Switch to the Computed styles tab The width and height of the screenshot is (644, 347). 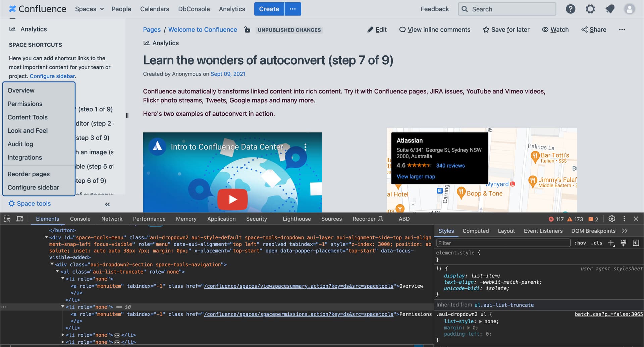pos(476,231)
